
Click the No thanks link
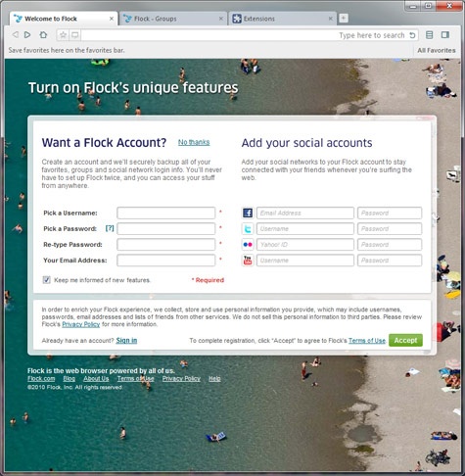194,142
